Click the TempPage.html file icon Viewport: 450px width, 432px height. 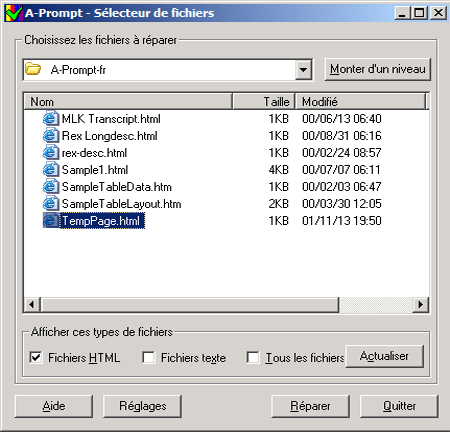pyautogui.click(x=51, y=221)
